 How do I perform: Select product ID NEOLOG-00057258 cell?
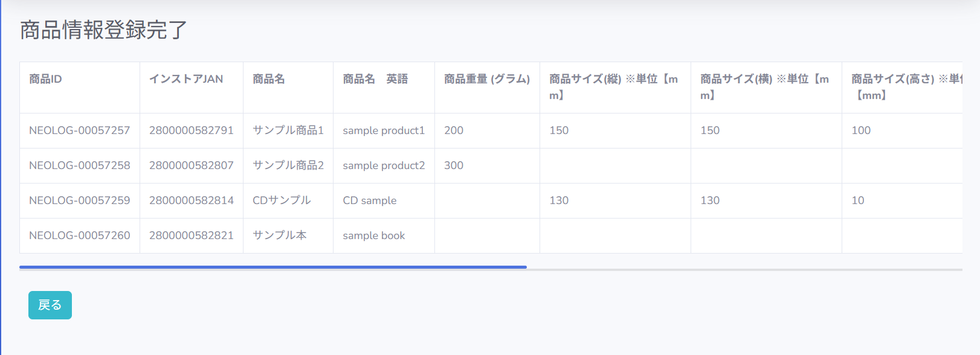[x=79, y=165]
